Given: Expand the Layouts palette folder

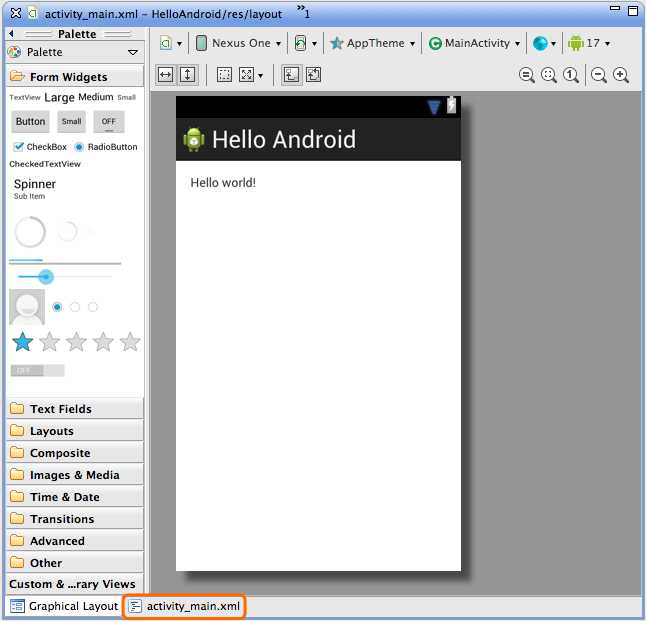Looking at the screenshot, I should click(x=75, y=431).
